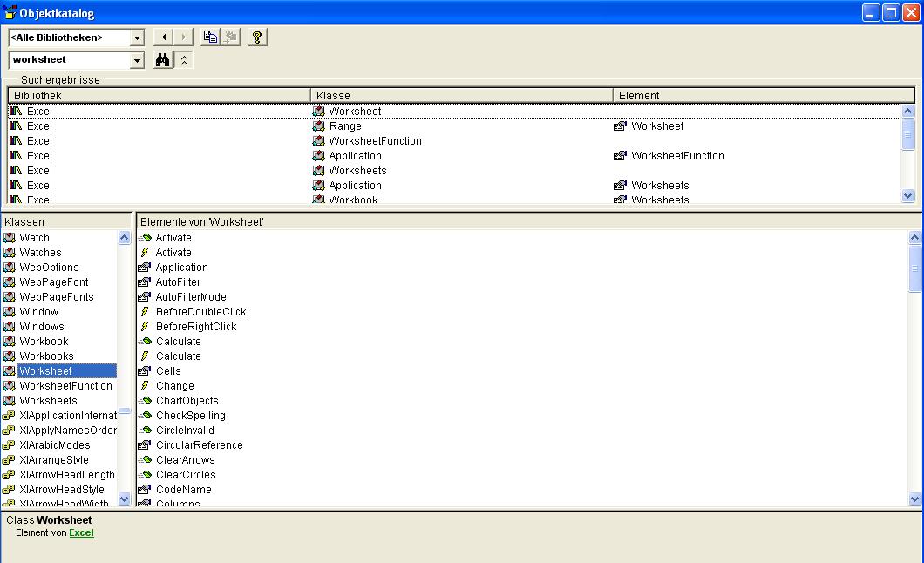This screenshot has height=563, width=924.
Task: Click the class icon beside WebPageFonts
Action: (x=10, y=297)
